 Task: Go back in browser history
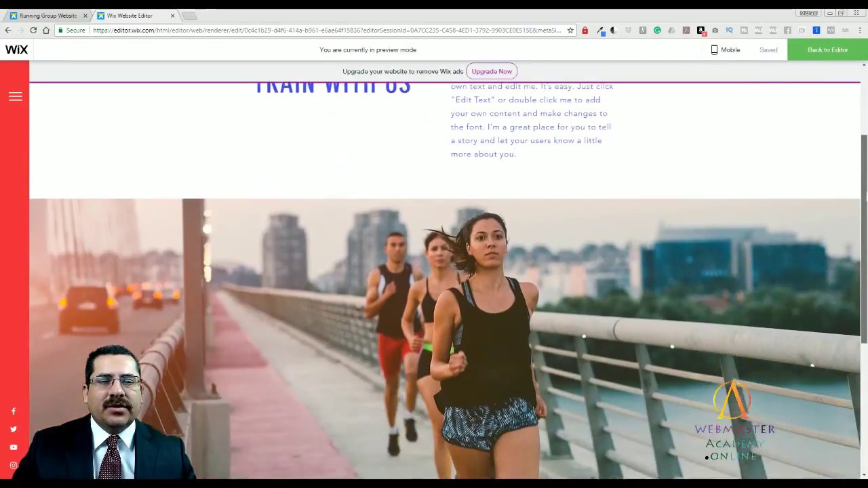(8, 30)
